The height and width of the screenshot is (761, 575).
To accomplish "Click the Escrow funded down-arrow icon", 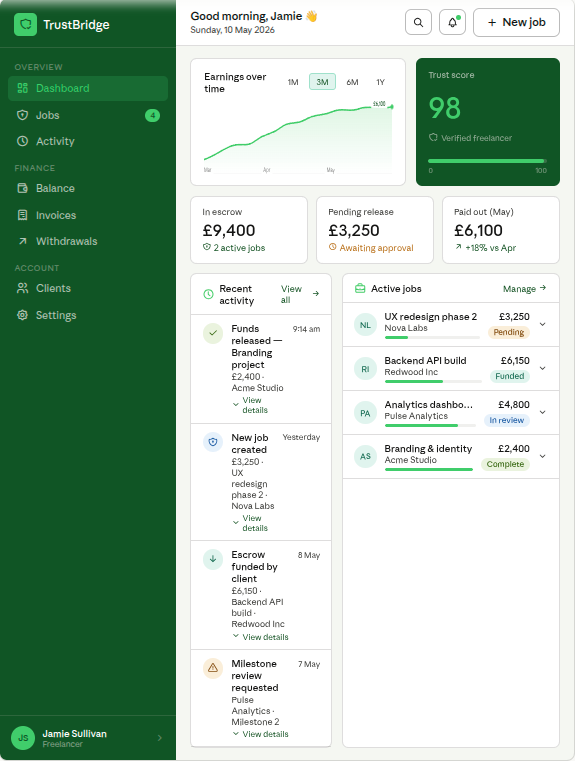I will (213, 559).
